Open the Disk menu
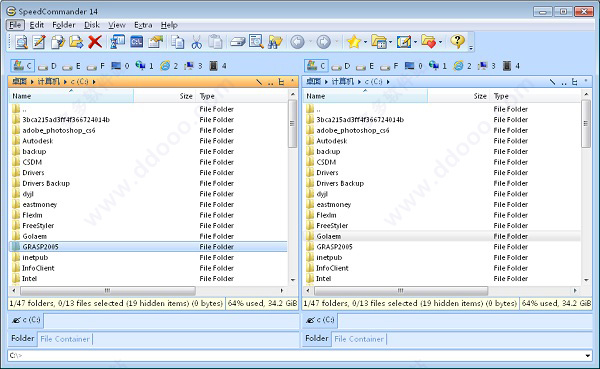This screenshot has height=369, width=600. [92, 25]
